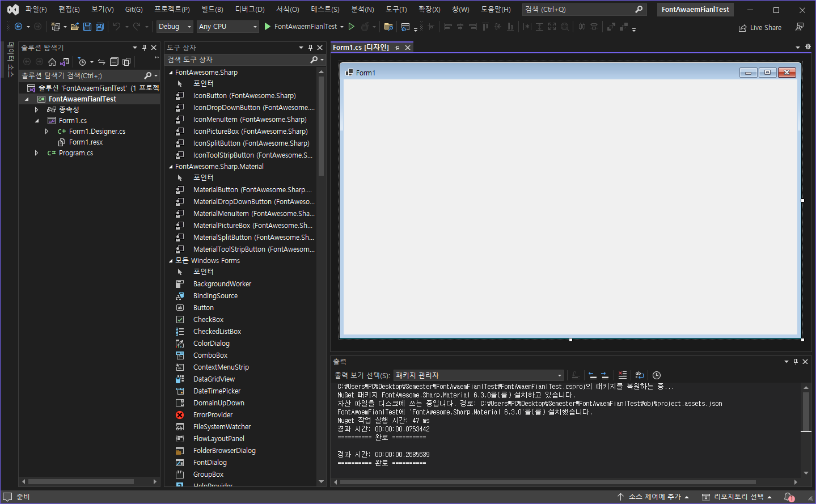The width and height of the screenshot is (816, 504).
Task: Click the Find in Files folder icon
Action: pos(388,27)
